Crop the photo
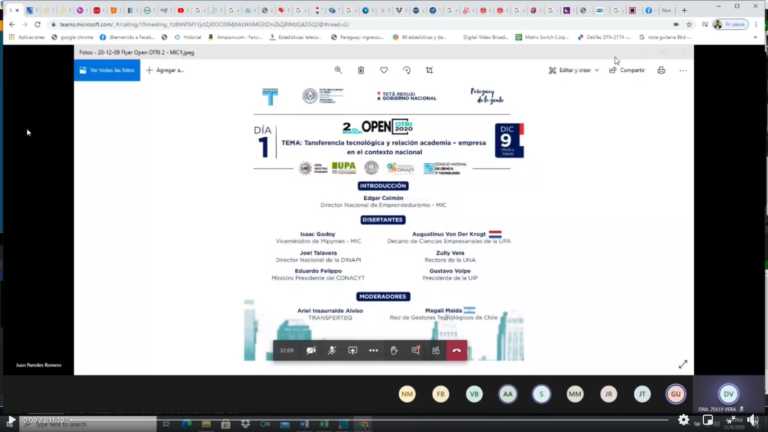This screenshot has width=768, height=432. pyautogui.click(x=430, y=71)
